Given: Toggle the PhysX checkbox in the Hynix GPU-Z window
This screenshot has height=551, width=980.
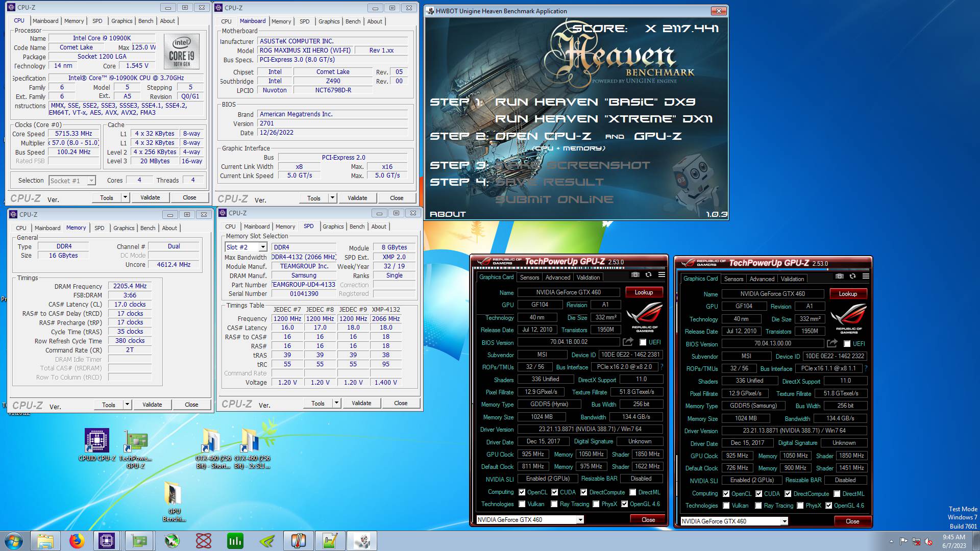Looking at the screenshot, I should (596, 504).
